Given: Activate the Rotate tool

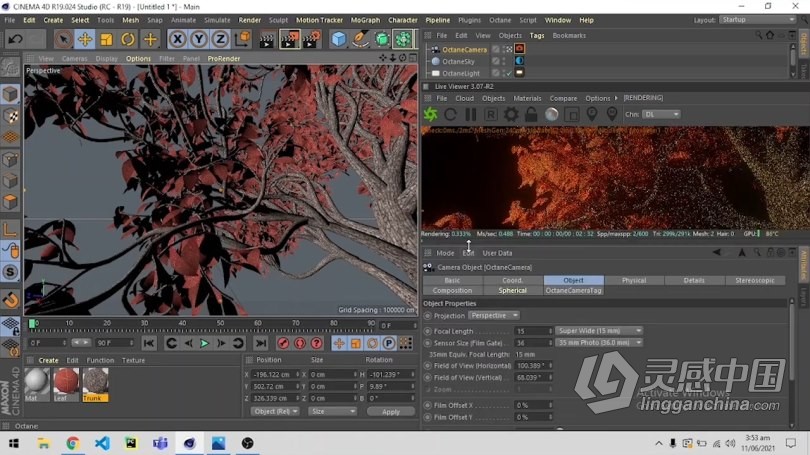Looking at the screenshot, I should 128,39.
